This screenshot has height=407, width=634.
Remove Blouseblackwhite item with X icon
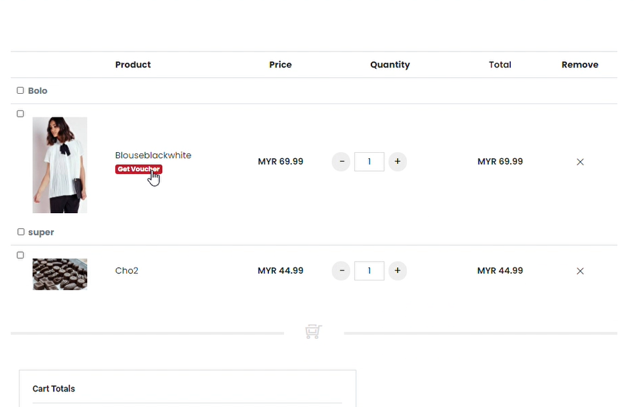pyautogui.click(x=580, y=162)
